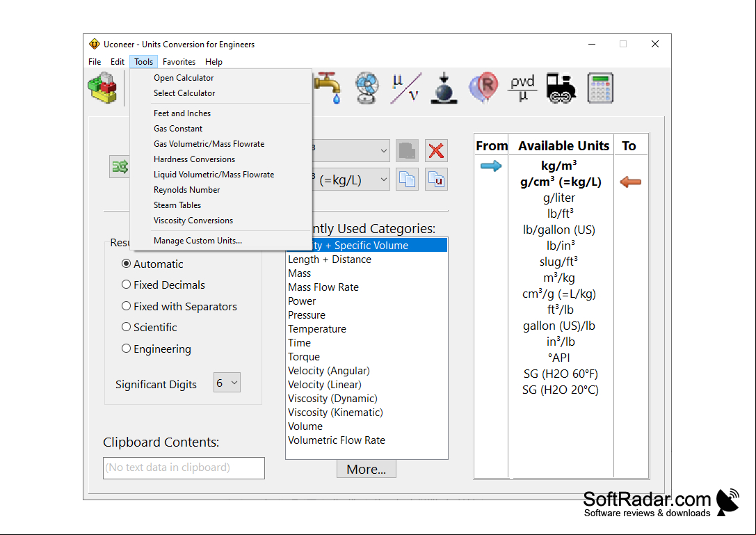
Task: Select Viscosity (Dynamic) category
Action: click(x=367, y=399)
